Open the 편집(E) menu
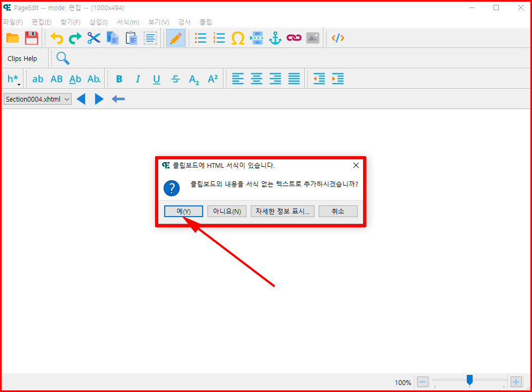532x392 pixels. [x=42, y=22]
